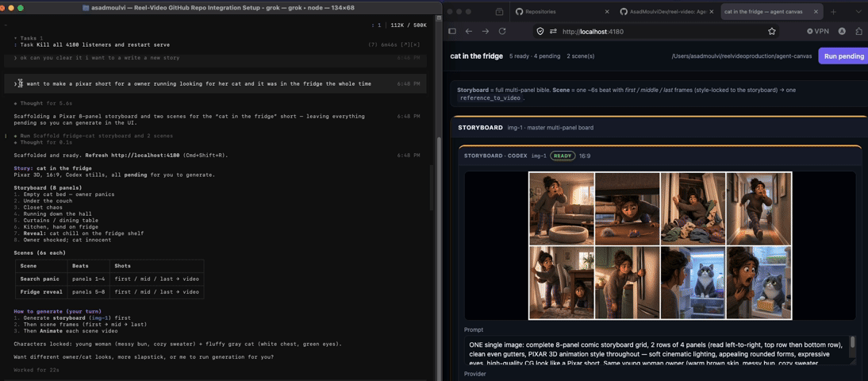
Task: Click the 'Search panic' table cell
Action: [x=41, y=279]
